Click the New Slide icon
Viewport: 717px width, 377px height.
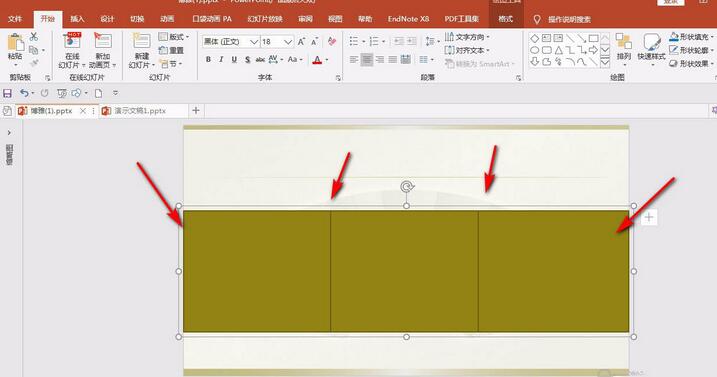pyautogui.click(x=141, y=41)
